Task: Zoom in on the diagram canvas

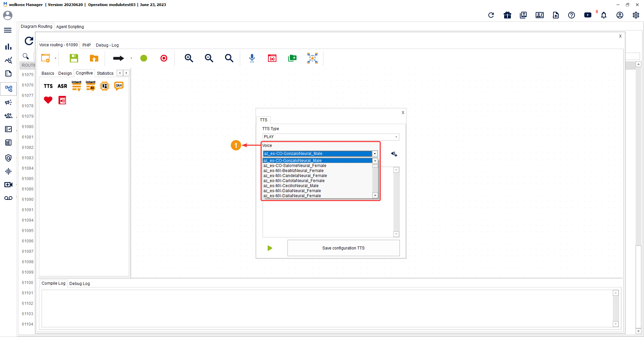Action: pyautogui.click(x=189, y=58)
